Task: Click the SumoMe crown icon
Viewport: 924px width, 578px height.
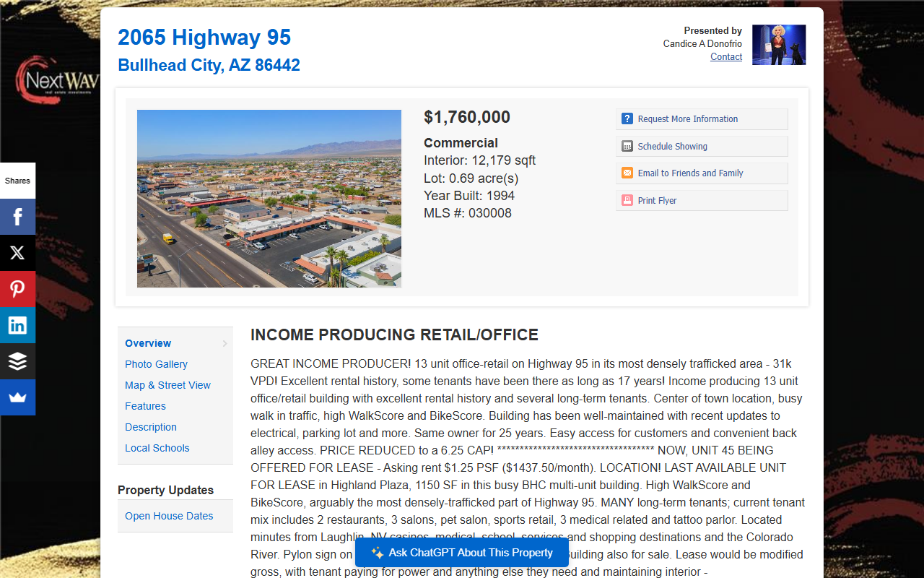Action: pyautogui.click(x=17, y=397)
